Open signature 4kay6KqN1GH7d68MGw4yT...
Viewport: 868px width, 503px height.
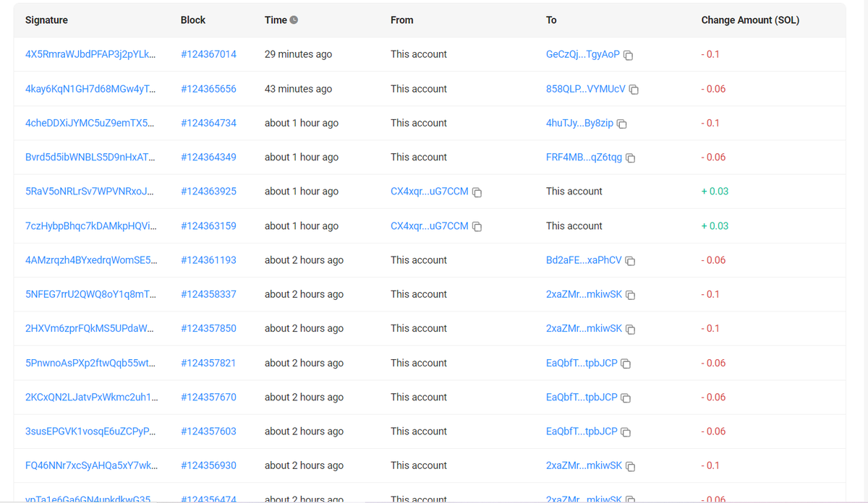90,89
